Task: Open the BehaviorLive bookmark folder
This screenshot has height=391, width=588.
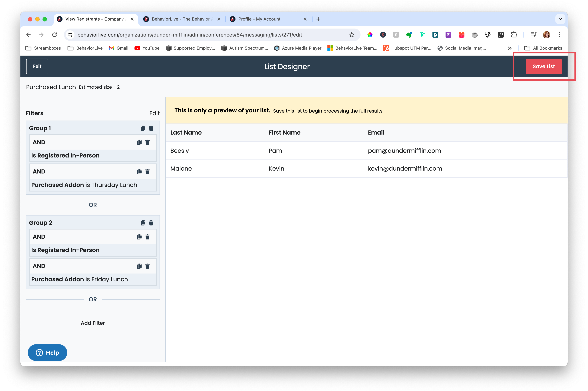Action: (x=85, y=48)
